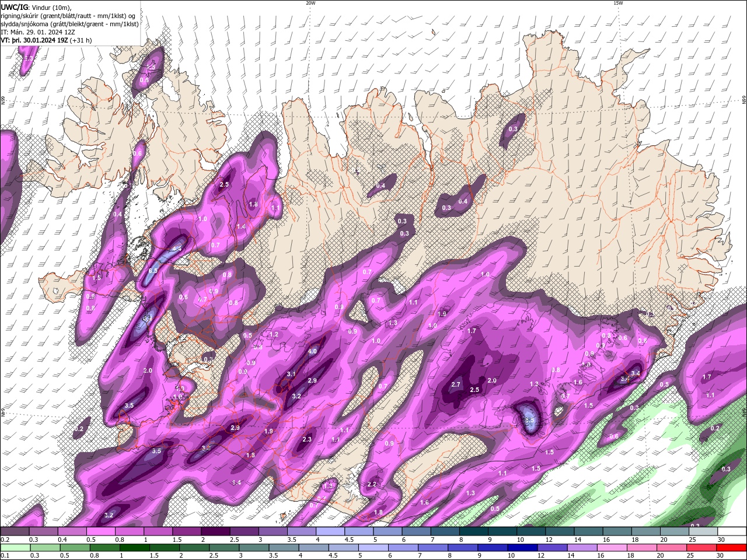The image size is (747, 560).
Task: Click the 15W longitude label
Action: (x=618, y=3)
